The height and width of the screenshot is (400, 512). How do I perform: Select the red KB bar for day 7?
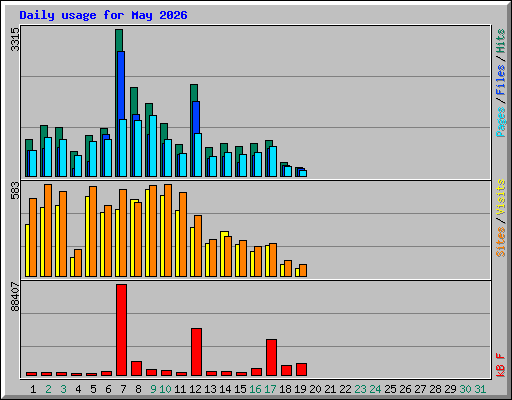(121, 330)
